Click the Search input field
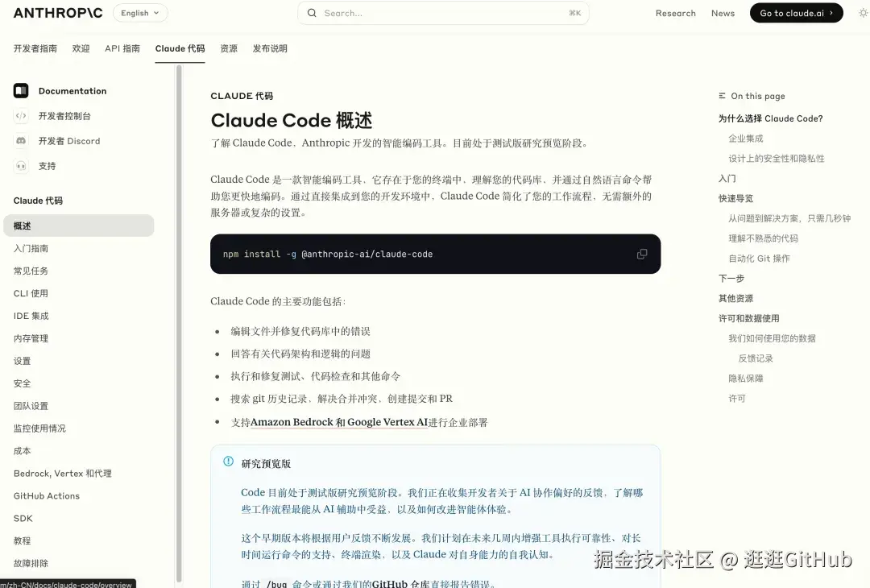The height and width of the screenshot is (588, 870). click(x=443, y=13)
